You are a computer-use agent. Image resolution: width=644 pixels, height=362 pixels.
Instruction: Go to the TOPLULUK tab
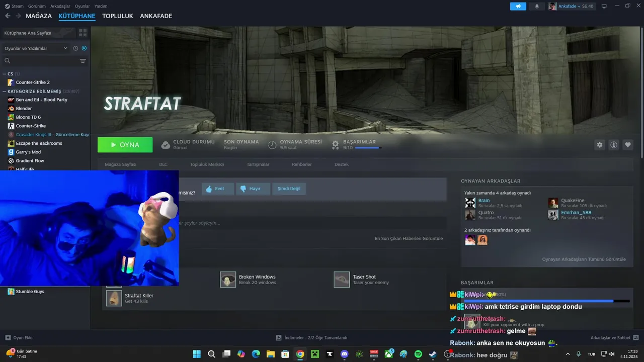pos(118,16)
